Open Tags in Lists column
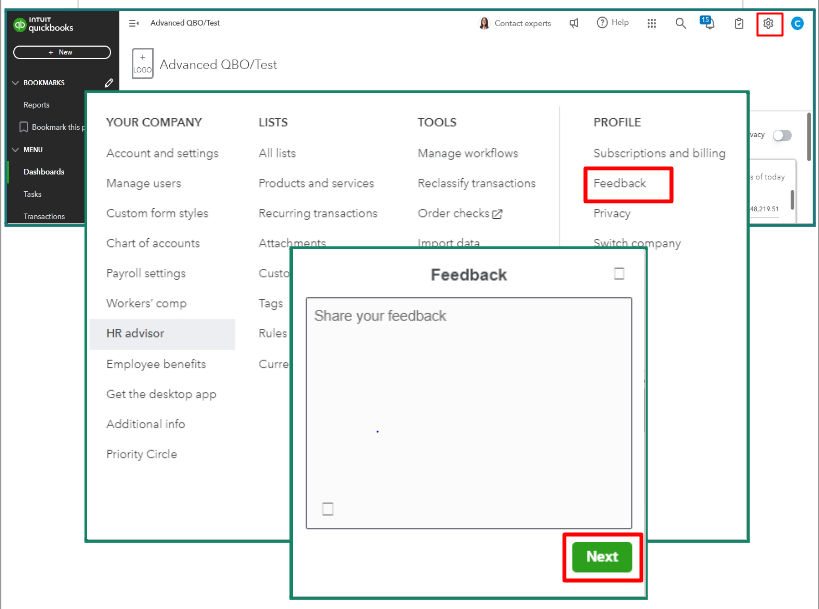The height and width of the screenshot is (609, 819). [271, 303]
